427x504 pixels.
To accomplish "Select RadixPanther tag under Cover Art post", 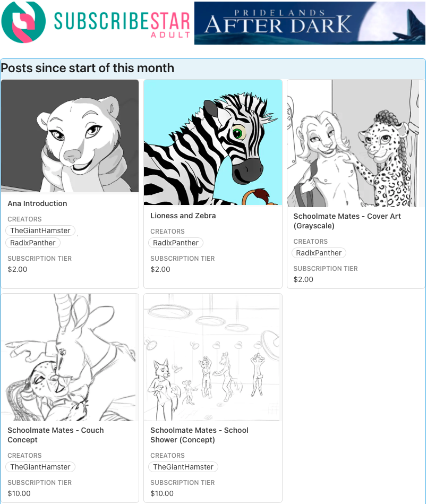I will click(319, 253).
